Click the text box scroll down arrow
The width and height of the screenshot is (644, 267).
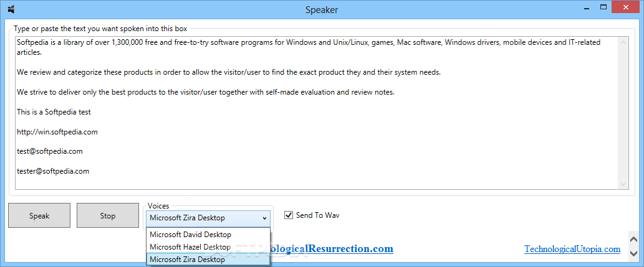click(x=623, y=184)
